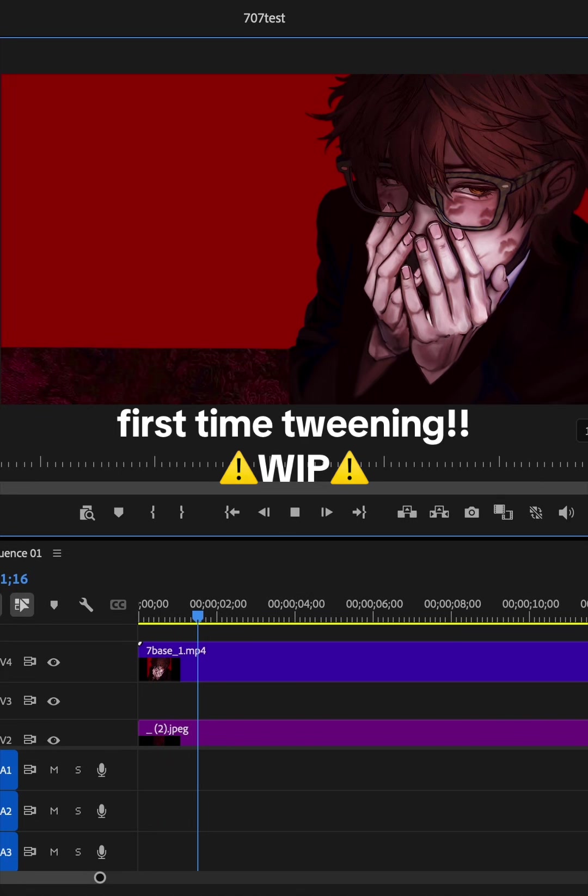The height and width of the screenshot is (896, 588).
Task: Toggle the closed captions CC track button
Action: click(118, 605)
